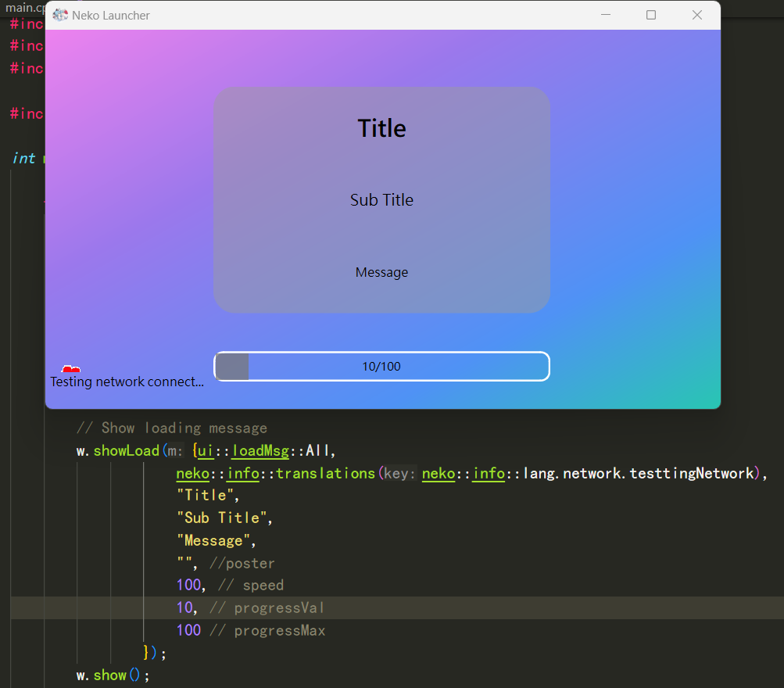784x688 pixels.
Task: Click the "Title" string literal in code
Action: click(x=205, y=496)
